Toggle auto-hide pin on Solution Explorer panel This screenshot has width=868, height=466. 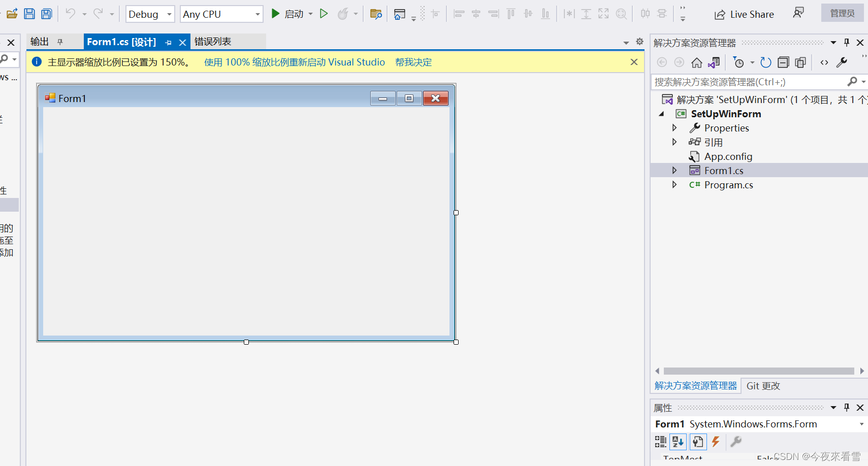tap(847, 43)
